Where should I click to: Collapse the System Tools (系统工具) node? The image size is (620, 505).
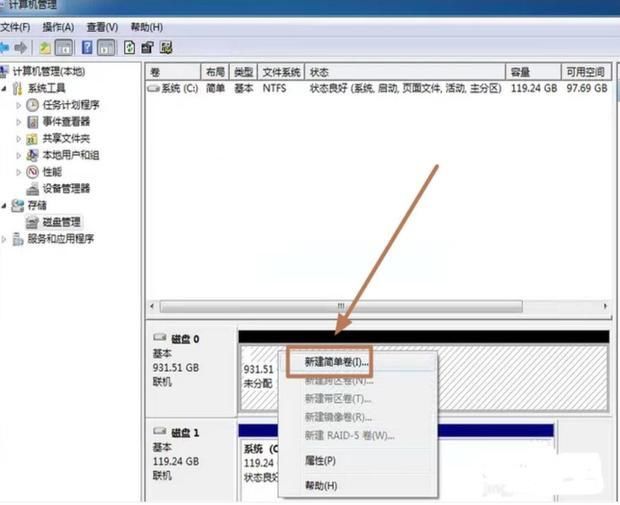coord(5,88)
